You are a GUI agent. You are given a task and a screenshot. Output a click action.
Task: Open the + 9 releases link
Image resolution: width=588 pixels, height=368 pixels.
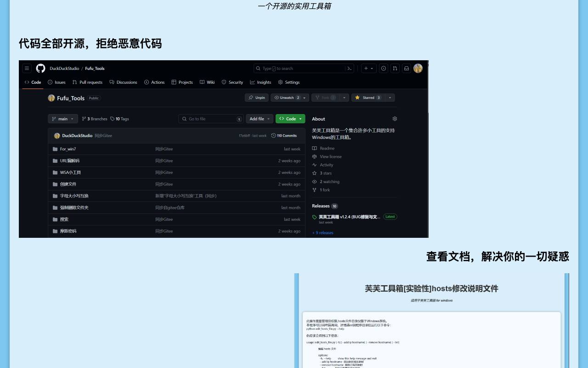click(x=323, y=233)
